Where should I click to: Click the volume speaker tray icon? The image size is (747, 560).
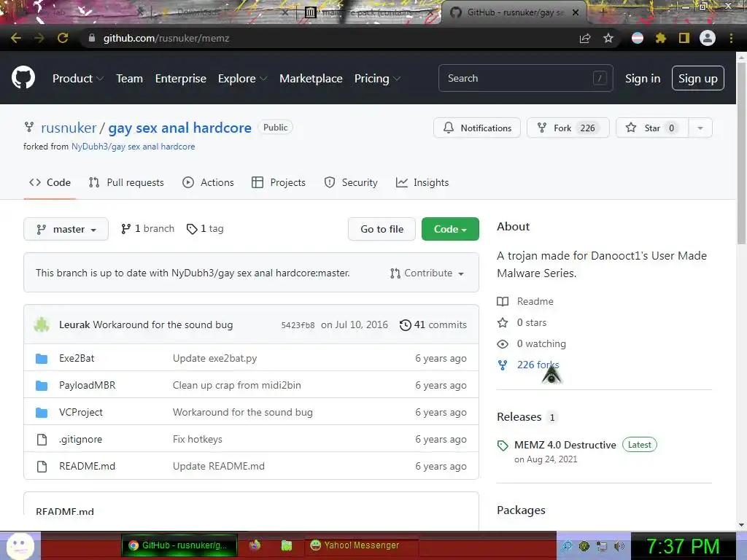pos(619,546)
